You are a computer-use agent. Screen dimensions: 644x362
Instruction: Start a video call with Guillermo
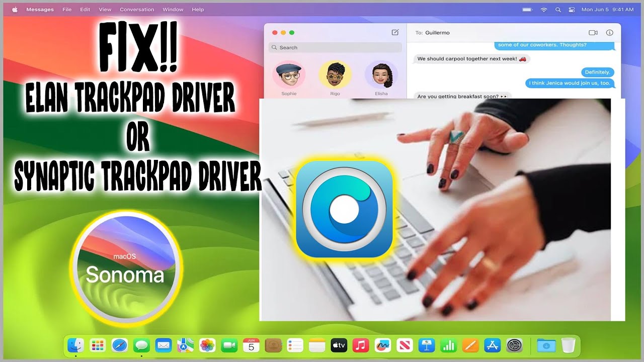point(593,33)
